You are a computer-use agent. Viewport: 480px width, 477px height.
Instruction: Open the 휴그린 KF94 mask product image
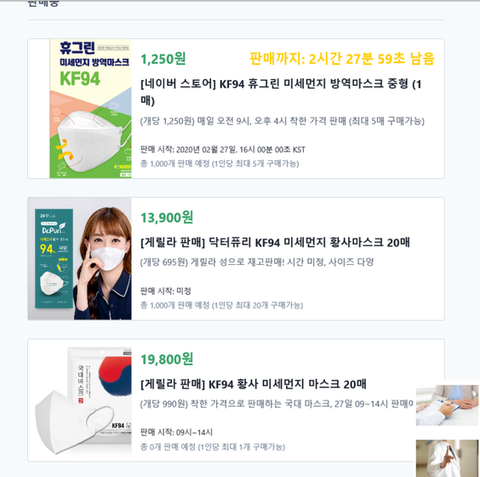point(91,109)
